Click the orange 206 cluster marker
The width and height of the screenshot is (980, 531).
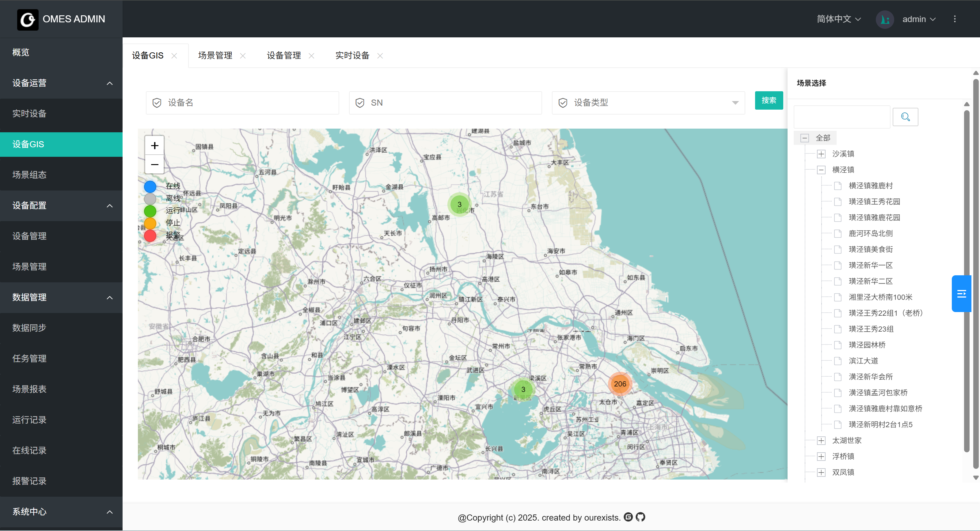point(620,384)
